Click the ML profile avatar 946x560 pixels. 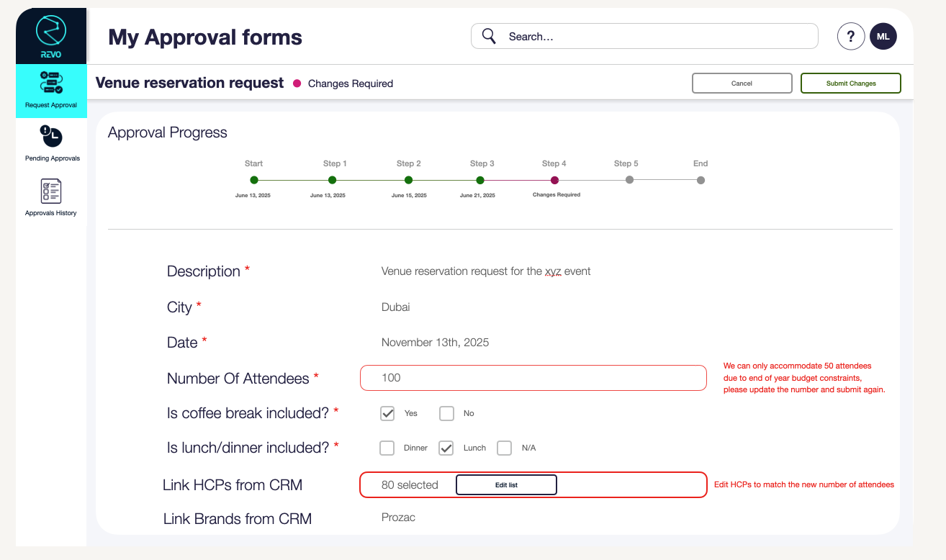(883, 36)
